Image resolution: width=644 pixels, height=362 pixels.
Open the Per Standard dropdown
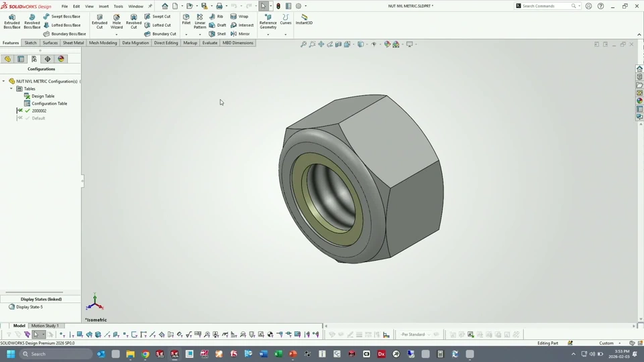(x=416, y=335)
